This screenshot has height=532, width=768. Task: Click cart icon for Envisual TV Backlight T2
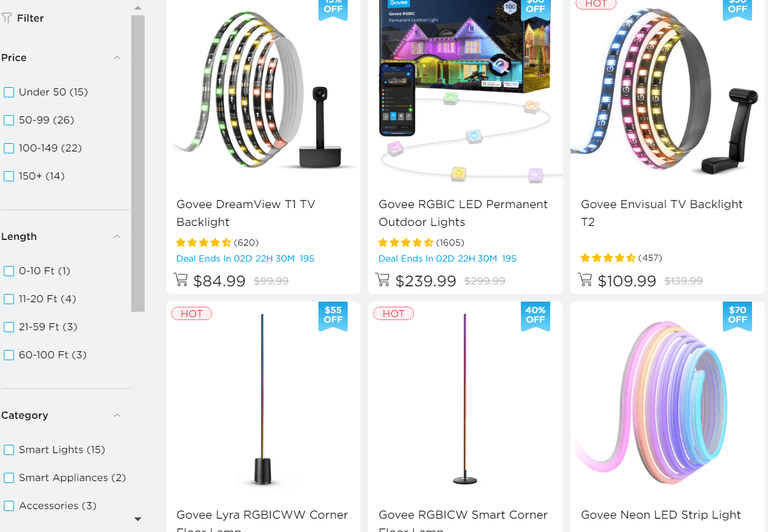585,280
